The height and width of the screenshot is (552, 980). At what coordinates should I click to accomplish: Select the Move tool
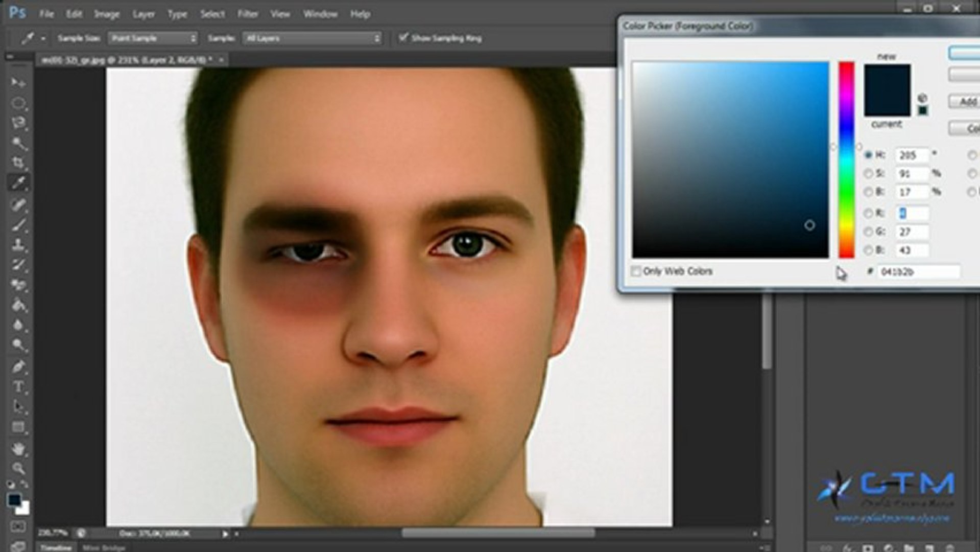[x=18, y=82]
